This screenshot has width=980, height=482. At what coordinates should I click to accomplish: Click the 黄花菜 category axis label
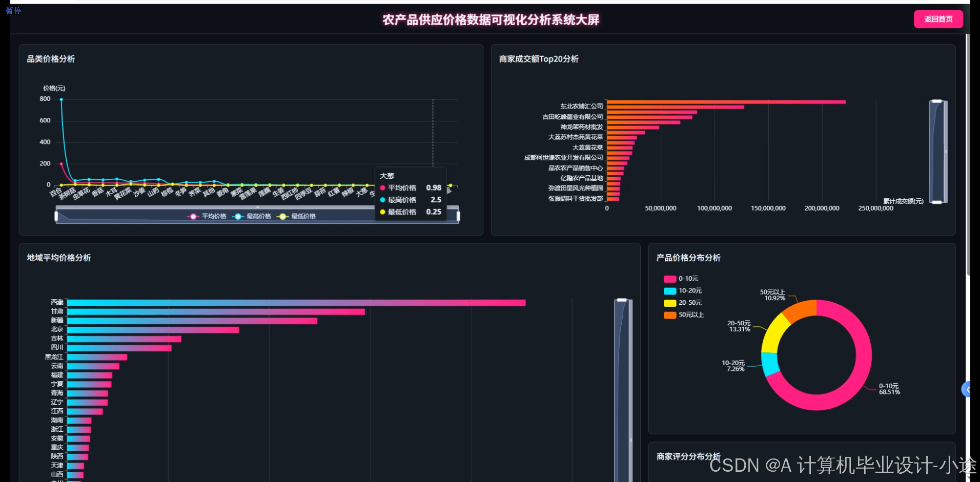coord(122,194)
